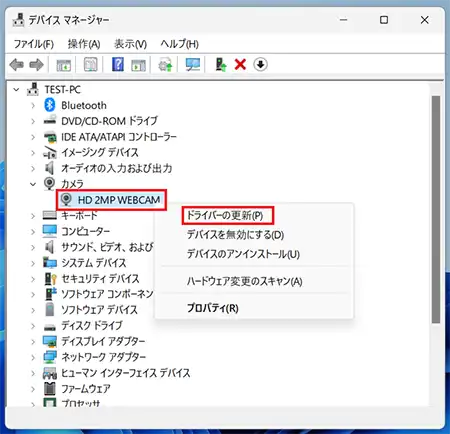Click the コンピューター monitor icon
This screenshot has height=434, width=450.
pos(50,231)
